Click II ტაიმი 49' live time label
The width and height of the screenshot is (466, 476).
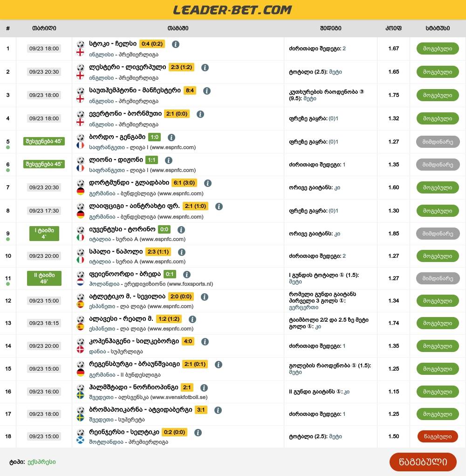(44, 278)
